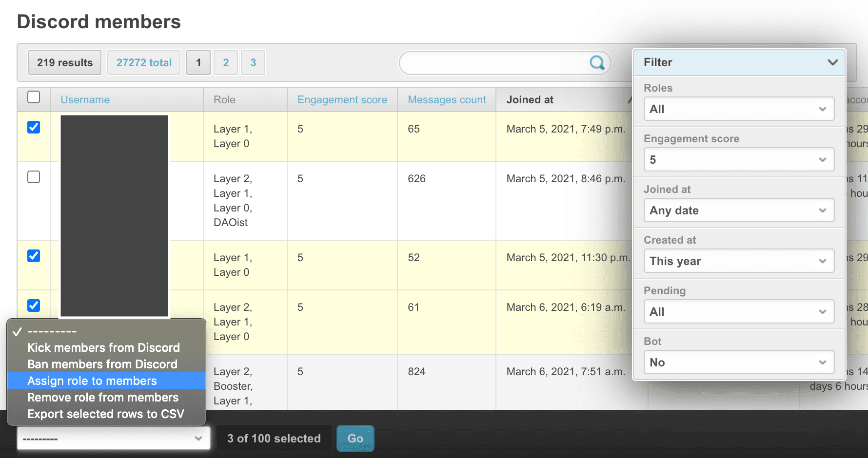Click the March 5, 2021, 7:49 p.m. cell
The image size is (868, 458).
(x=566, y=129)
